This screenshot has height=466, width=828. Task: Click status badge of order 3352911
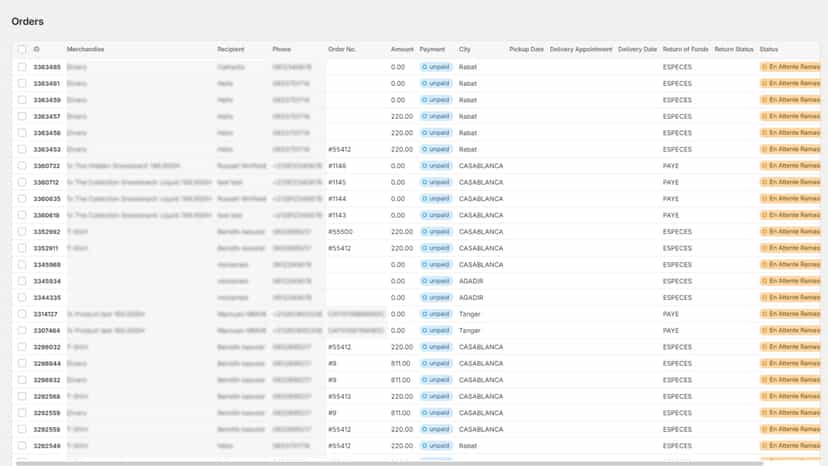coord(791,248)
